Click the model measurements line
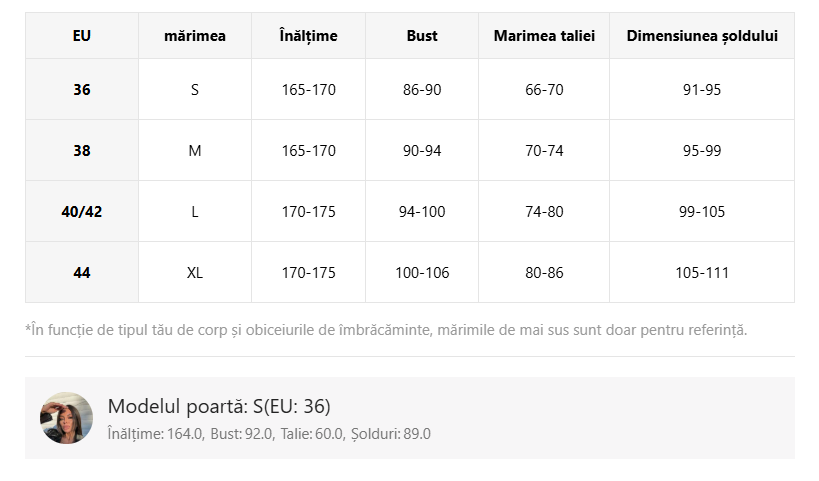The image size is (819, 481). 269,434
